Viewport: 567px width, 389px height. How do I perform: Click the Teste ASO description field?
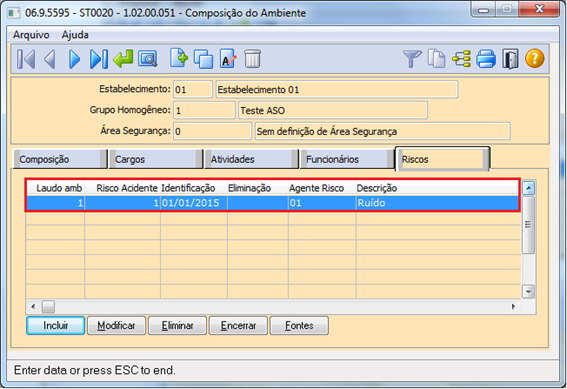tap(333, 110)
